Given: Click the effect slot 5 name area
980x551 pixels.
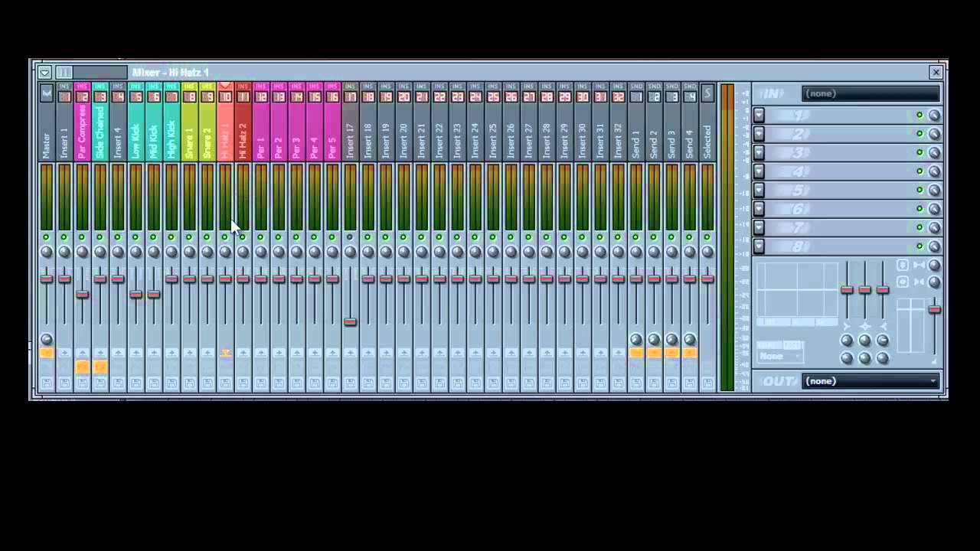Looking at the screenshot, I should (839, 191).
